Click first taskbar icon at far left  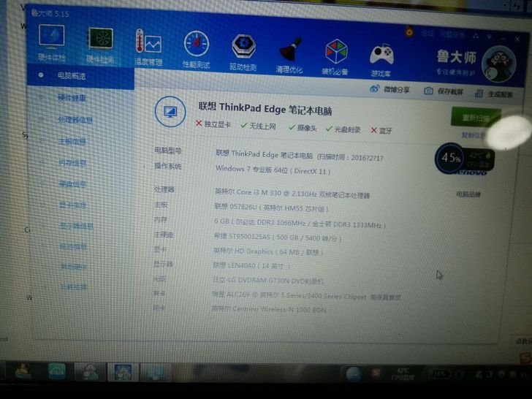(x=24, y=371)
